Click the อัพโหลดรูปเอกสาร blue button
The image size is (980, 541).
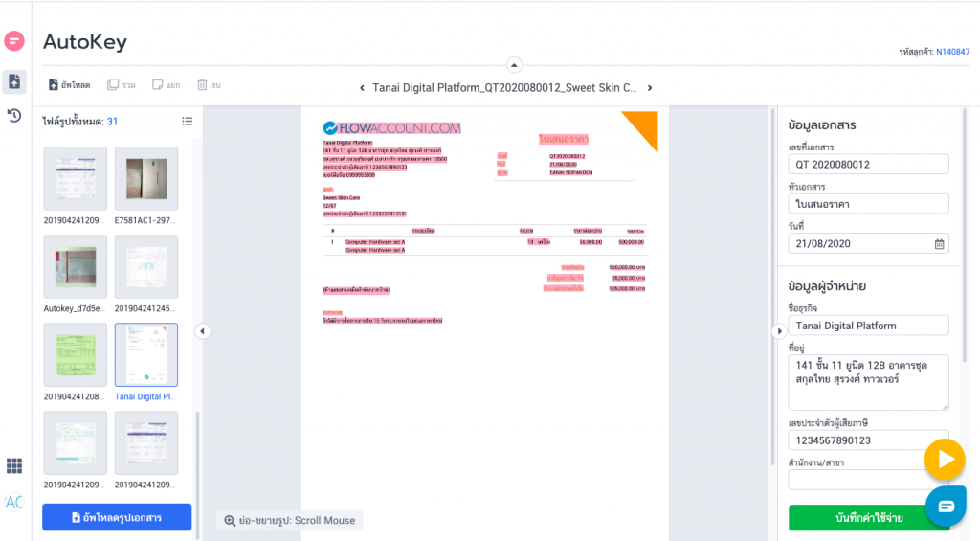(117, 517)
